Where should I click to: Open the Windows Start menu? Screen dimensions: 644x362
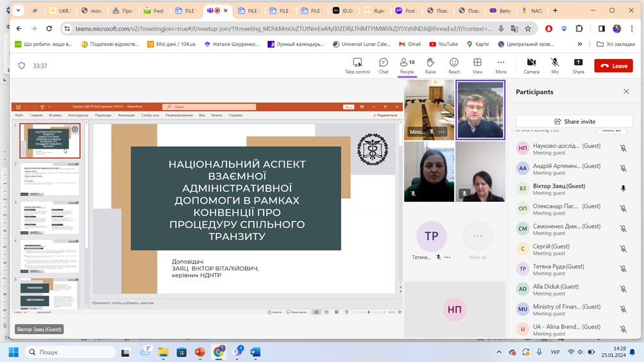[13, 352]
